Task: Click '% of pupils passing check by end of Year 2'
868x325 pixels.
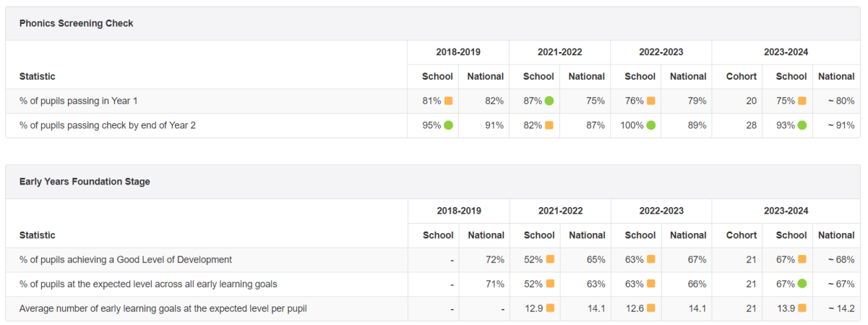Action: (x=108, y=125)
